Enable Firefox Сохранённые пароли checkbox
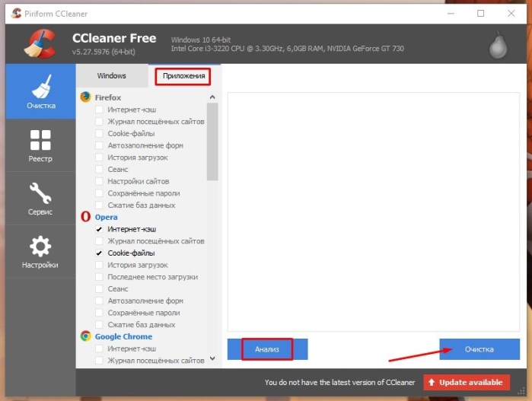Viewport: 532px width, 401px height. 99,193
